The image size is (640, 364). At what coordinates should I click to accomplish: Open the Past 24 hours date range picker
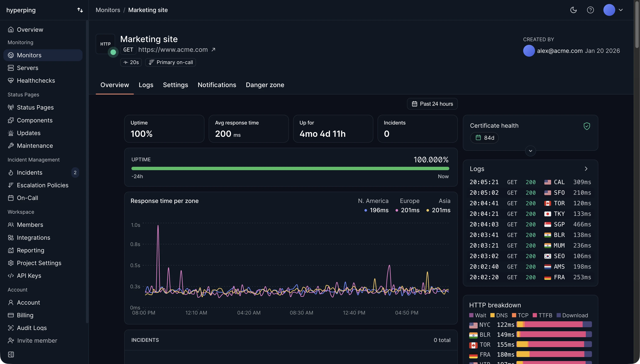[432, 104]
